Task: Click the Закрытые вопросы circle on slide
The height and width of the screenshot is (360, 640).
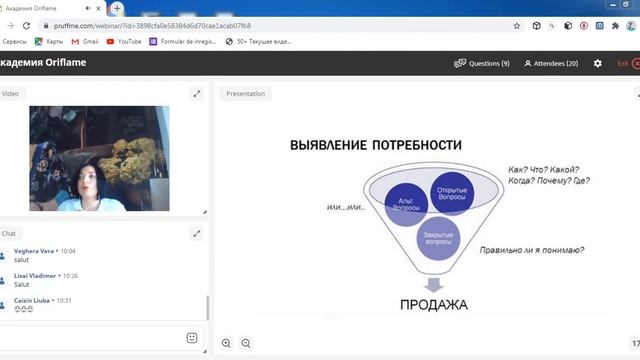Action: tap(438, 238)
